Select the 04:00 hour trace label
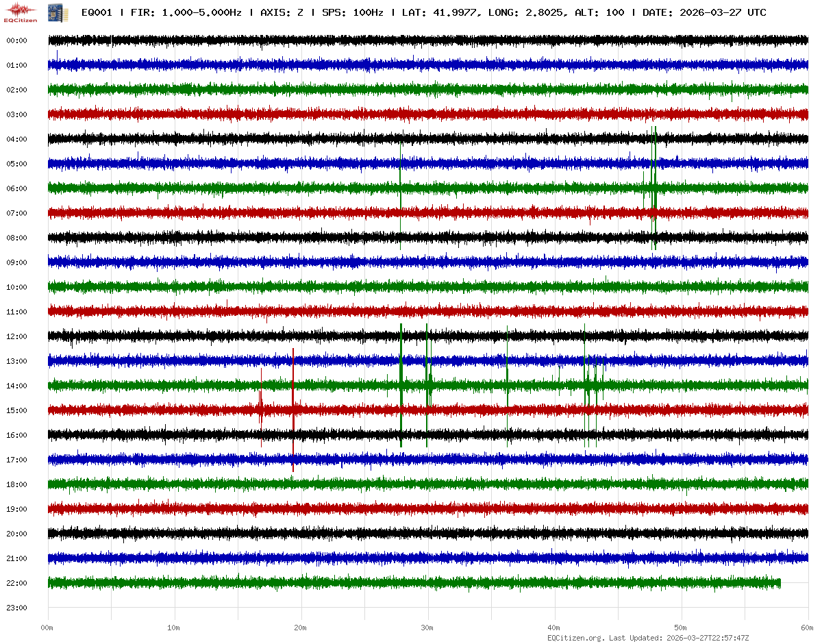The width and height of the screenshot is (822, 644). click(16, 139)
